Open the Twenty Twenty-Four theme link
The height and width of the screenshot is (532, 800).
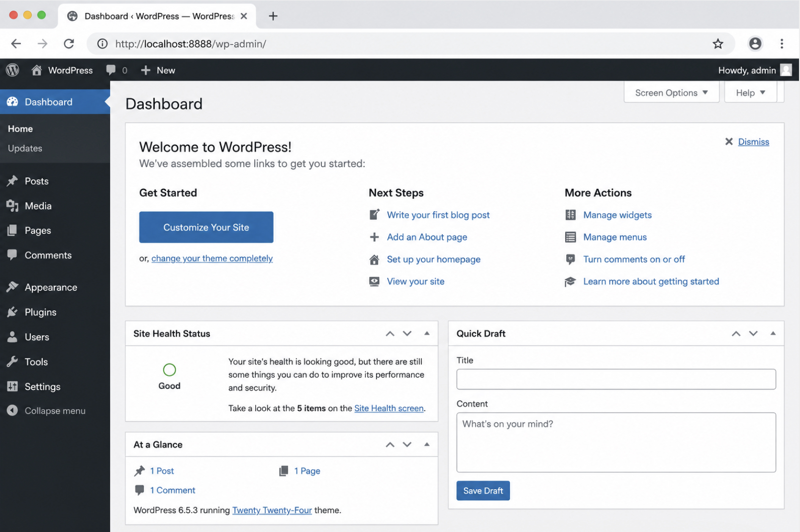[272, 510]
